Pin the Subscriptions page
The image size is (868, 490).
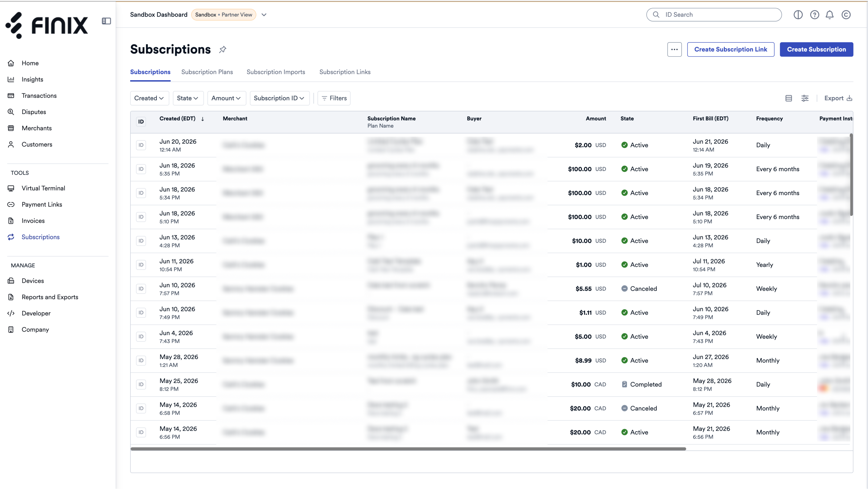pos(223,50)
